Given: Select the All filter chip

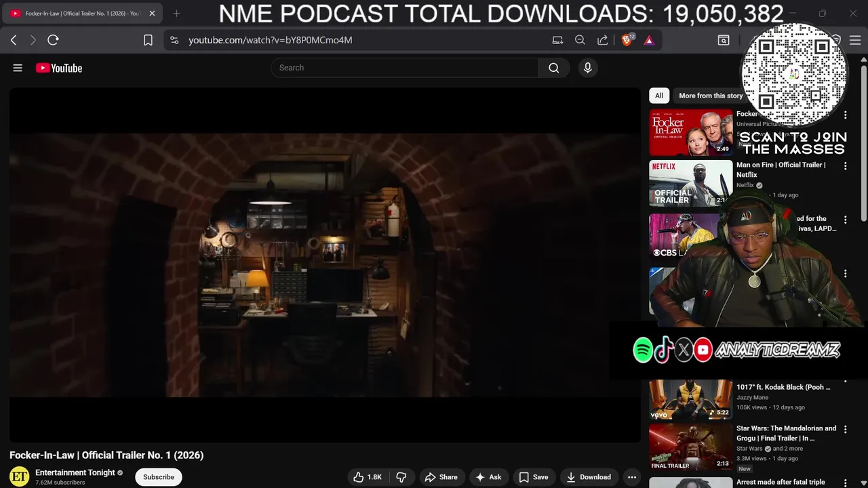Looking at the screenshot, I should pyautogui.click(x=659, y=96).
